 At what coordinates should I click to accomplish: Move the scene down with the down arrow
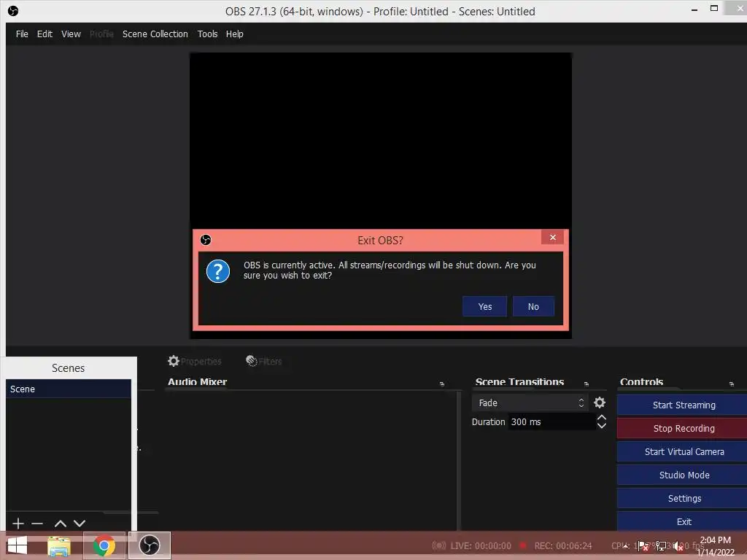pos(80,524)
